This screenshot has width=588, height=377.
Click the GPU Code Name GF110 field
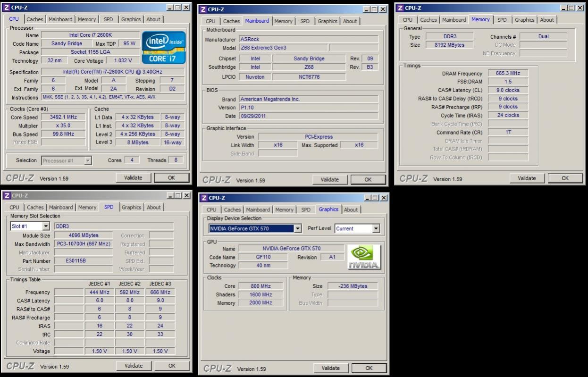tap(263, 257)
